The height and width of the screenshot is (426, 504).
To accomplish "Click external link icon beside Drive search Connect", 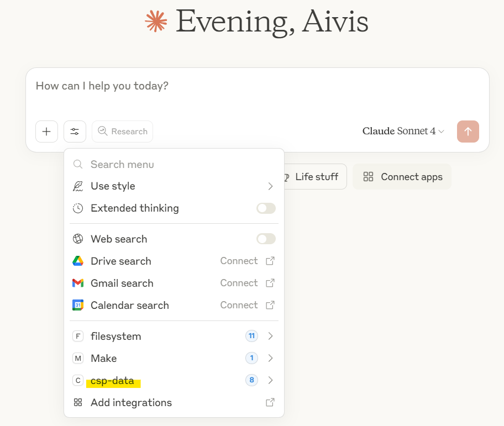I will [270, 261].
